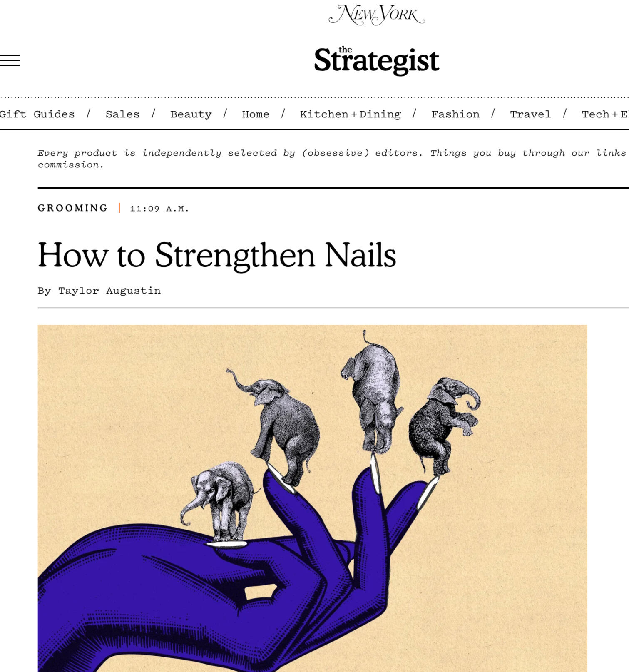629x672 pixels.
Task: Open the hamburger menu icon
Action: coord(10,60)
